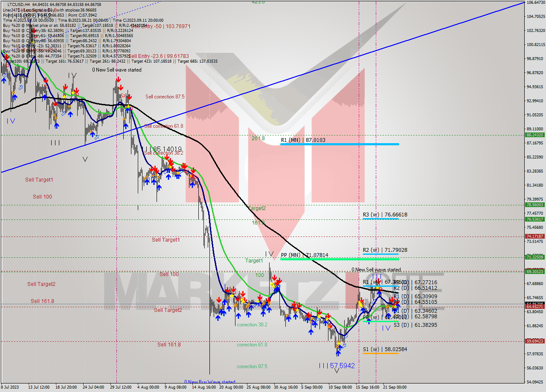The width and height of the screenshot is (546, 392).
Task: Click the green 'correction 61.8' label
Action: 252,345
